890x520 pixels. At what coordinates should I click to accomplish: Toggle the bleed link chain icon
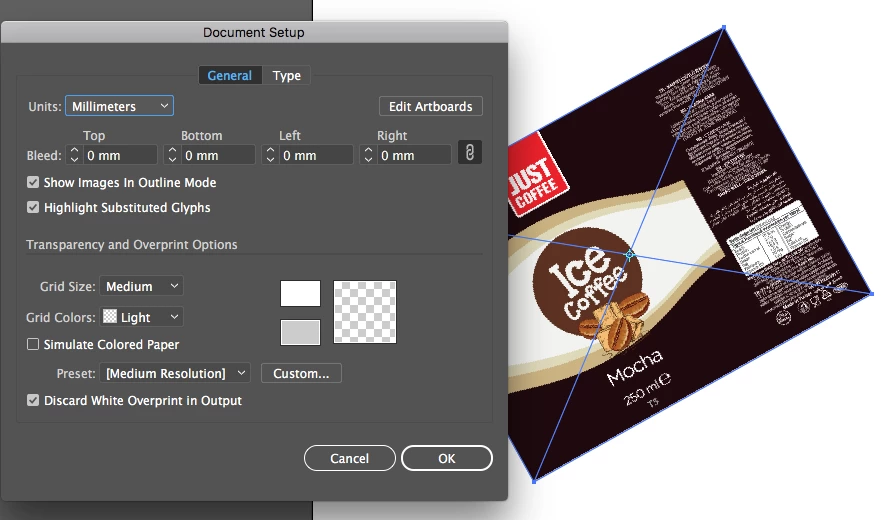pos(470,152)
